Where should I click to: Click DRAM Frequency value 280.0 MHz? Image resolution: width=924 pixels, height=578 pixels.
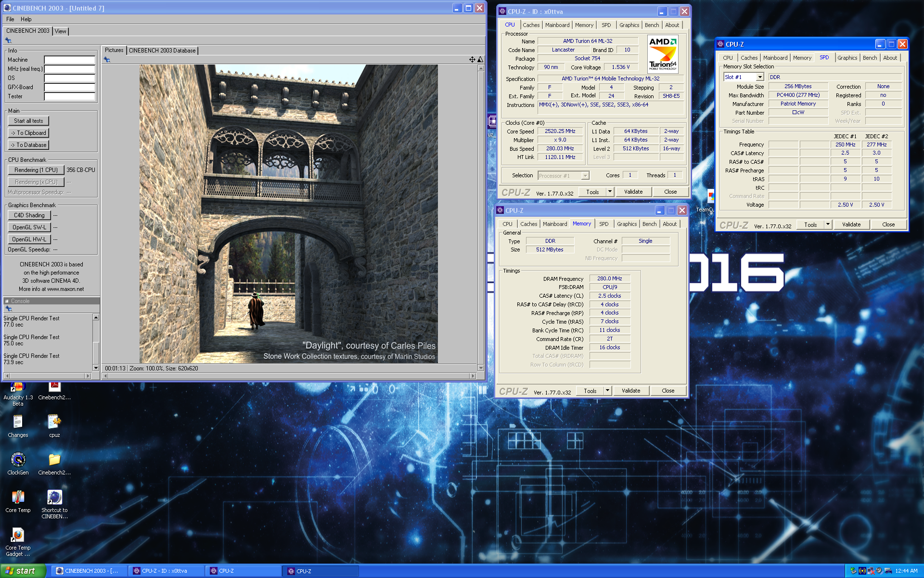coord(610,278)
